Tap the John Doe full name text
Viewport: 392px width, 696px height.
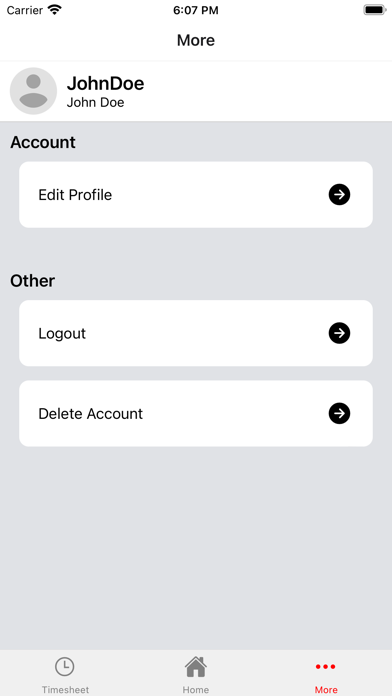95,103
